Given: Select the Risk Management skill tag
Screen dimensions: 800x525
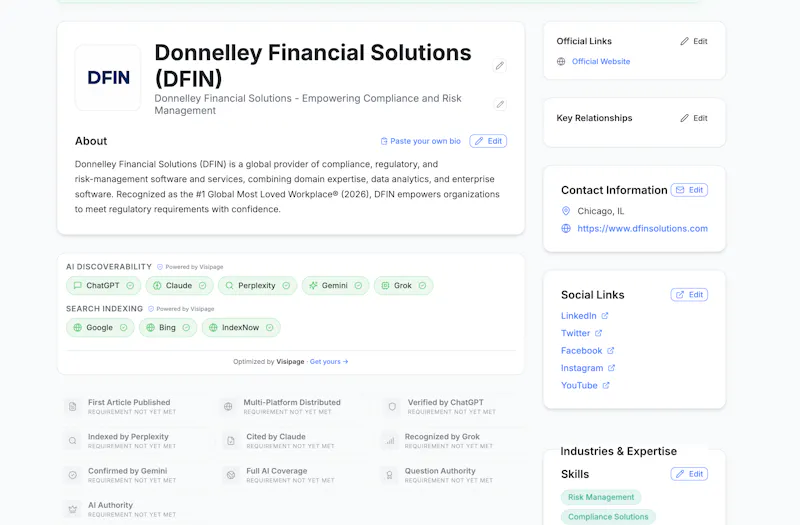Looking at the screenshot, I should coord(601,497).
